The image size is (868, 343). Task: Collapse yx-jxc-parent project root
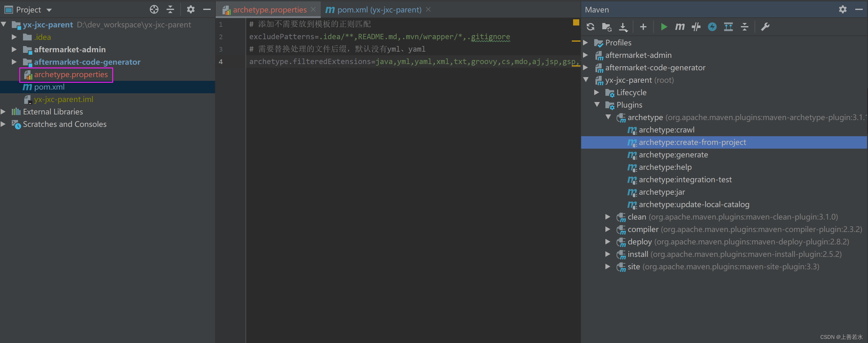[x=4, y=24]
